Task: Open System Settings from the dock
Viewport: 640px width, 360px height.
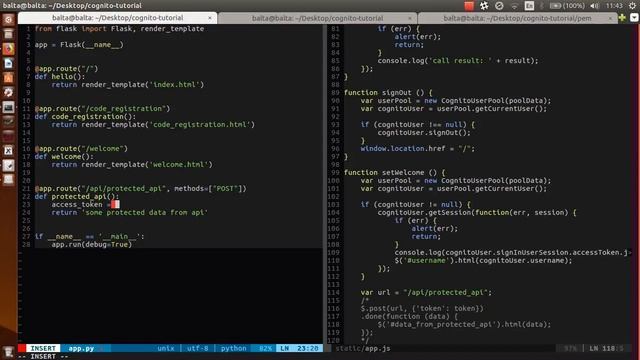Action: pyautogui.click(x=9, y=92)
